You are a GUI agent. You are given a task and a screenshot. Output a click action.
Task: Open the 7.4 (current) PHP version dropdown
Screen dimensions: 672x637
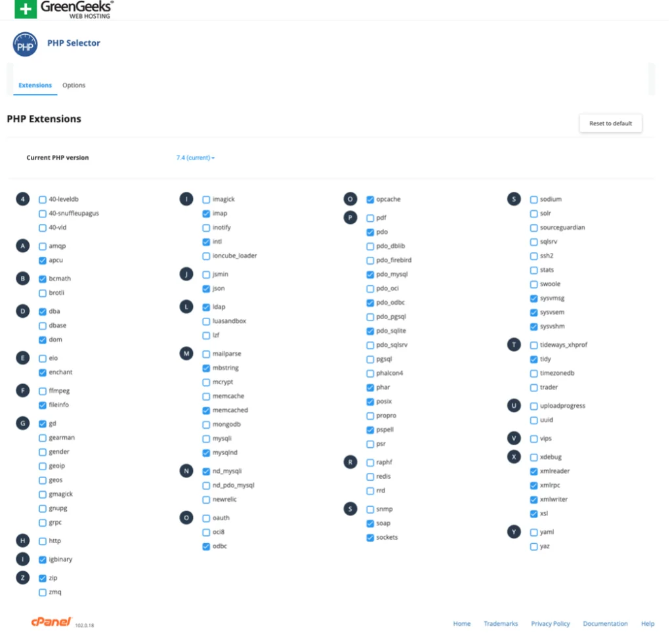pos(196,158)
